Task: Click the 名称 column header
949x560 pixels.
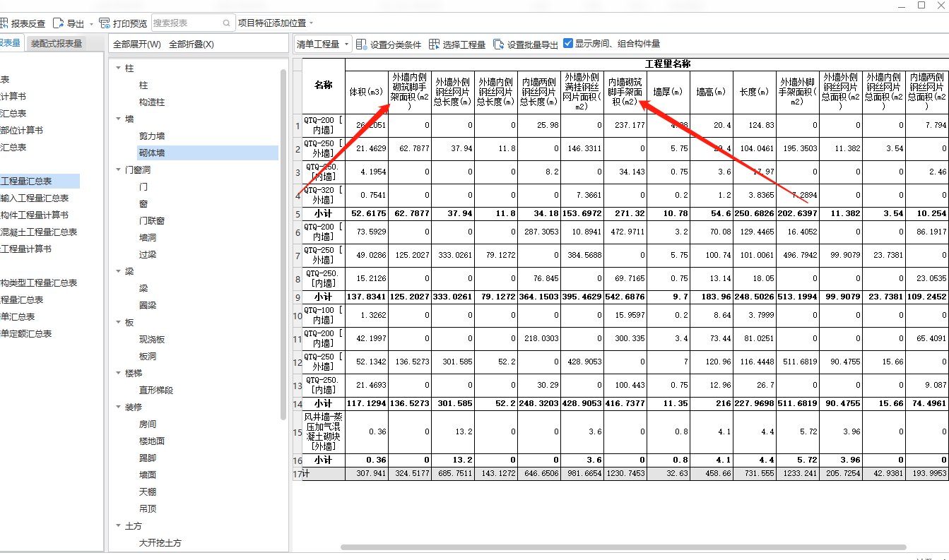Action: tap(324, 85)
